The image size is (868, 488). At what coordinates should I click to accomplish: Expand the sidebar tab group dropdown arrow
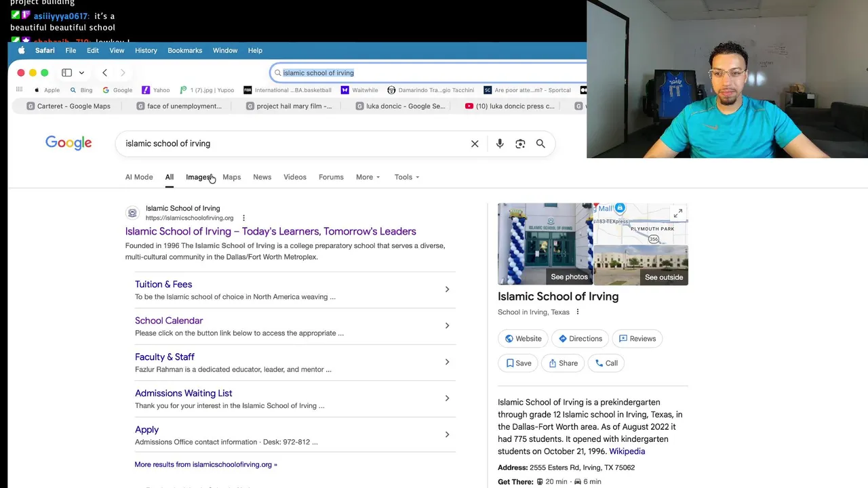tap(81, 73)
